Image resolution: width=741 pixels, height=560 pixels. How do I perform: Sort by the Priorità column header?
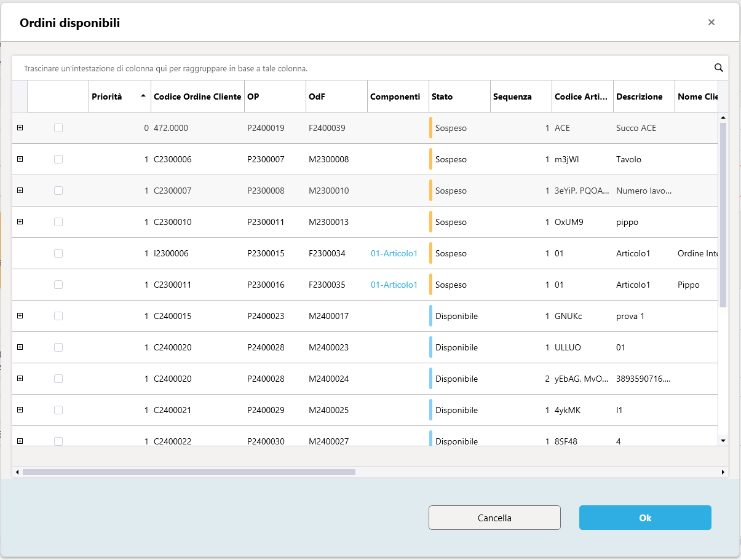(120, 97)
